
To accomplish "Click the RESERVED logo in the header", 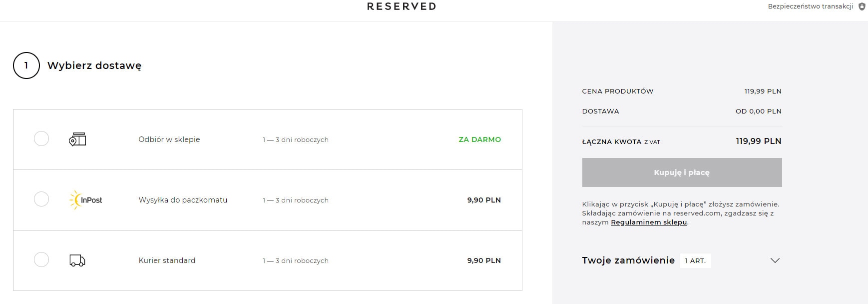I will [x=402, y=6].
